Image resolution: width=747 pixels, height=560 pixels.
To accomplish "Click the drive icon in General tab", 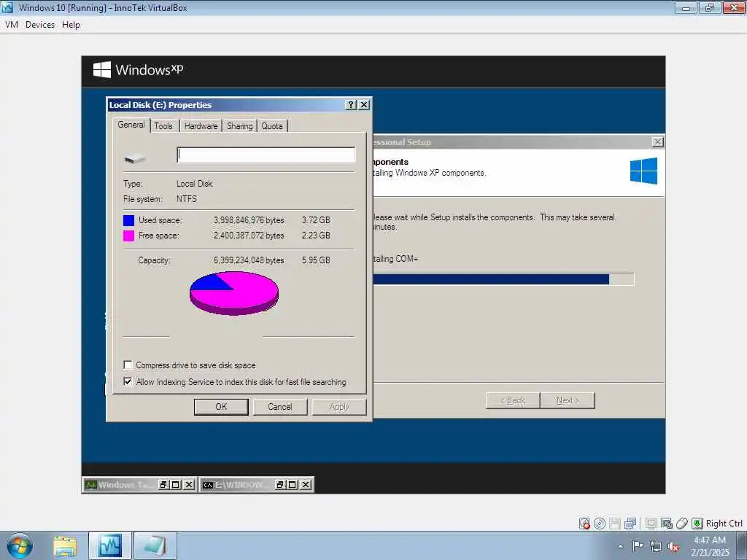I will click(x=135, y=158).
